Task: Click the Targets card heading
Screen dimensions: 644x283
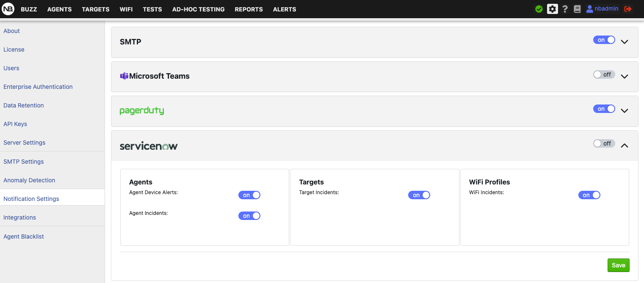Action: click(311, 182)
